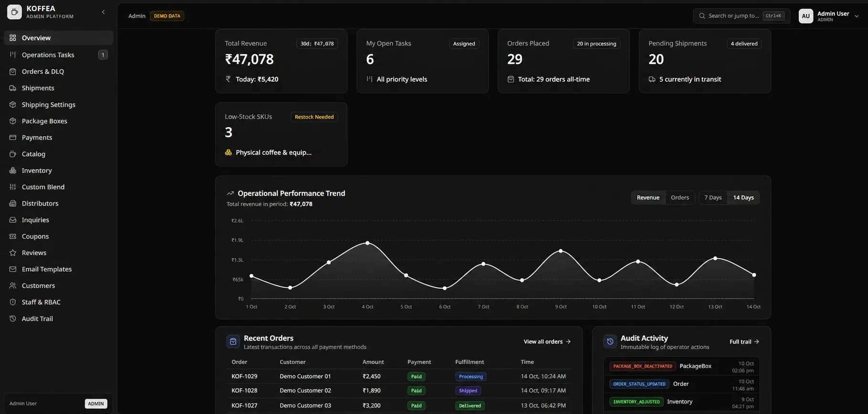The width and height of the screenshot is (868, 414).
Task: Click the ORDER_STATUS_UPDATED audit tag
Action: click(x=639, y=384)
